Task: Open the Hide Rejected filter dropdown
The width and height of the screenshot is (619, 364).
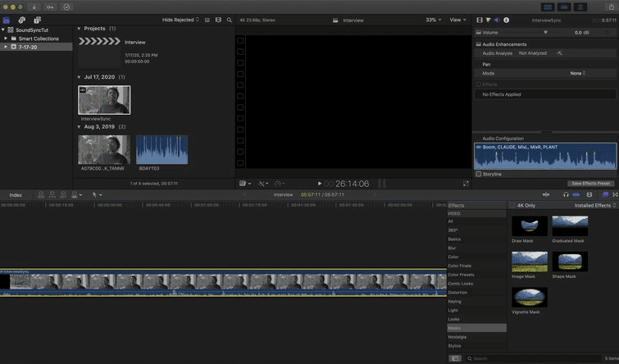Action: (x=180, y=20)
